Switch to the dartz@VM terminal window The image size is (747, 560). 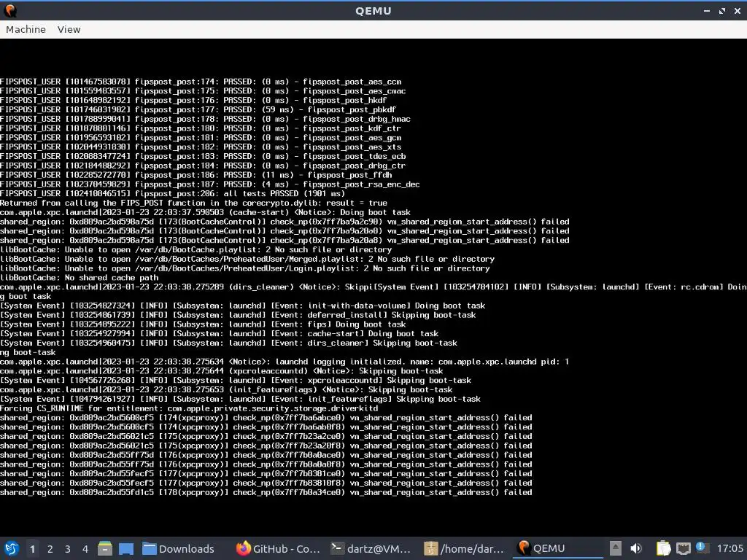click(x=371, y=548)
